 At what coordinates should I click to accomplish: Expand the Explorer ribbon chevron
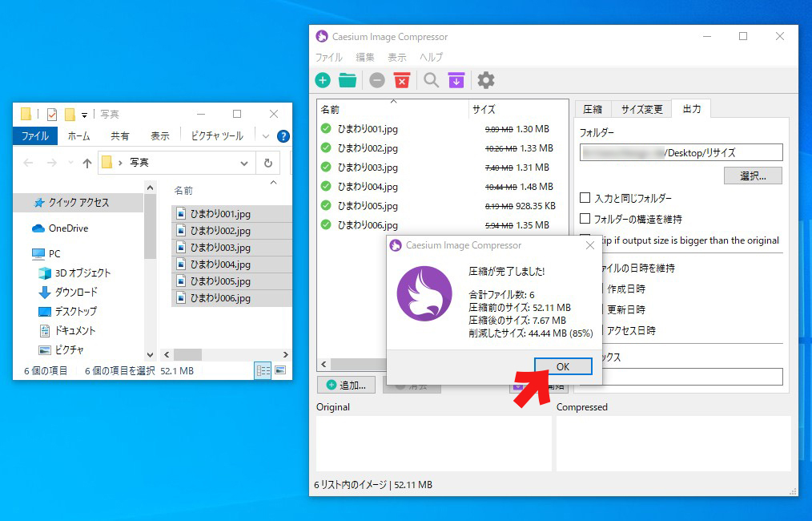pos(266,136)
